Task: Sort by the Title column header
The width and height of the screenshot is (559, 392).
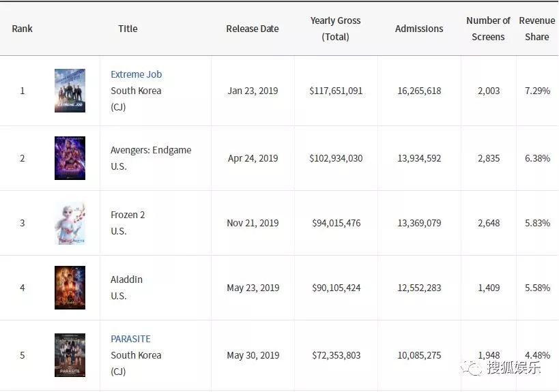Action: tap(128, 29)
